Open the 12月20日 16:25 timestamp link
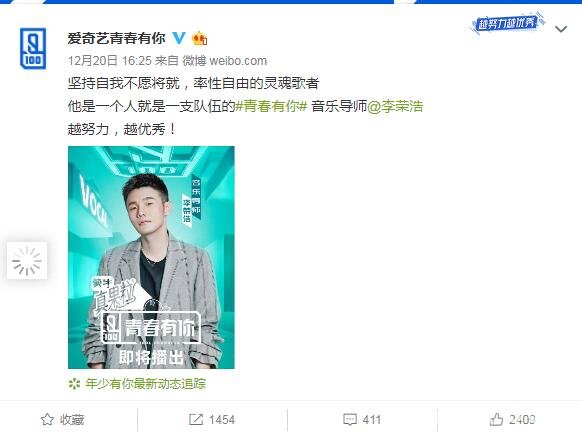The image size is (582, 434). pos(110,61)
